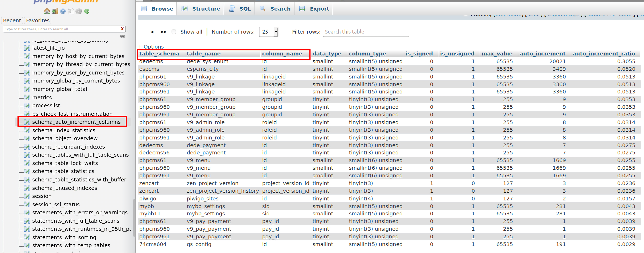The height and width of the screenshot is (253, 644).
Task: Click the view icon beside session_ssl_status
Action: 27,204
